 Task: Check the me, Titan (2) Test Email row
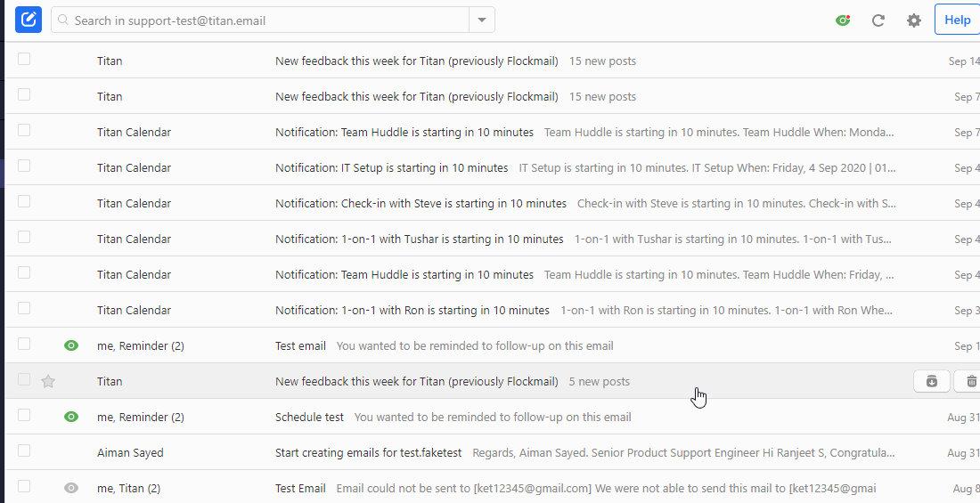pos(24,486)
